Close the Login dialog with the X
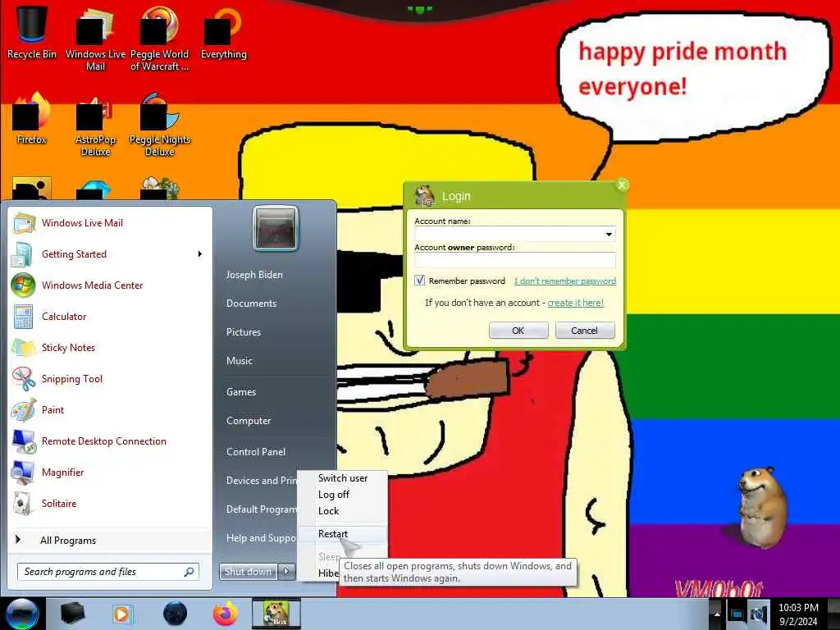 (x=622, y=185)
